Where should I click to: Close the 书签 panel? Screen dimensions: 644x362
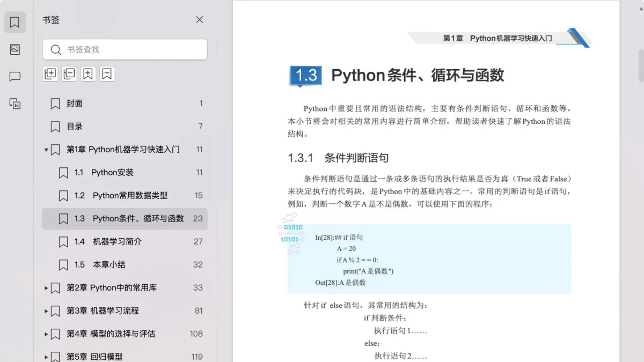pos(199,20)
